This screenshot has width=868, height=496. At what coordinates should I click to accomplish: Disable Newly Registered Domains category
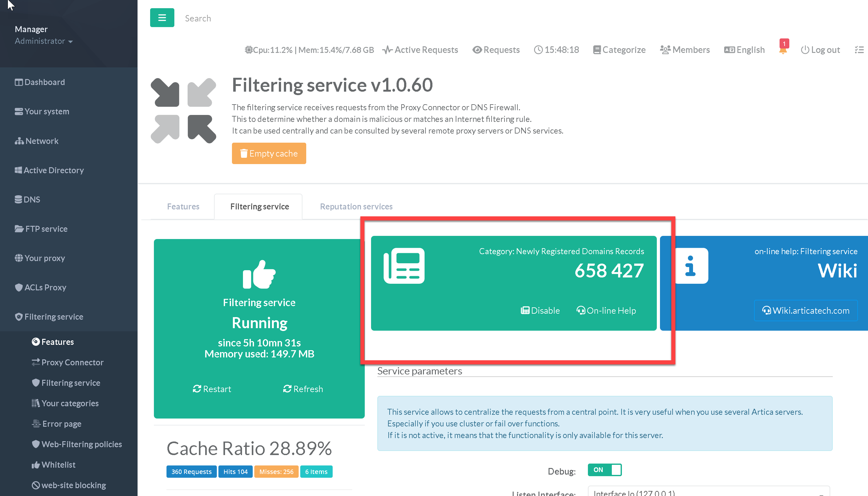coord(540,310)
